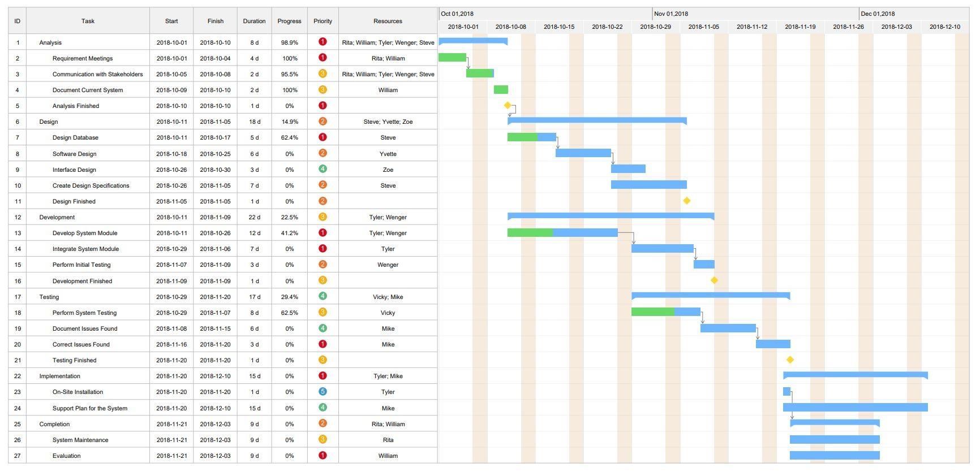Viewport: 980px width, 472px height.
Task: Click the Support Plan Gantt bar
Action: coord(856,408)
